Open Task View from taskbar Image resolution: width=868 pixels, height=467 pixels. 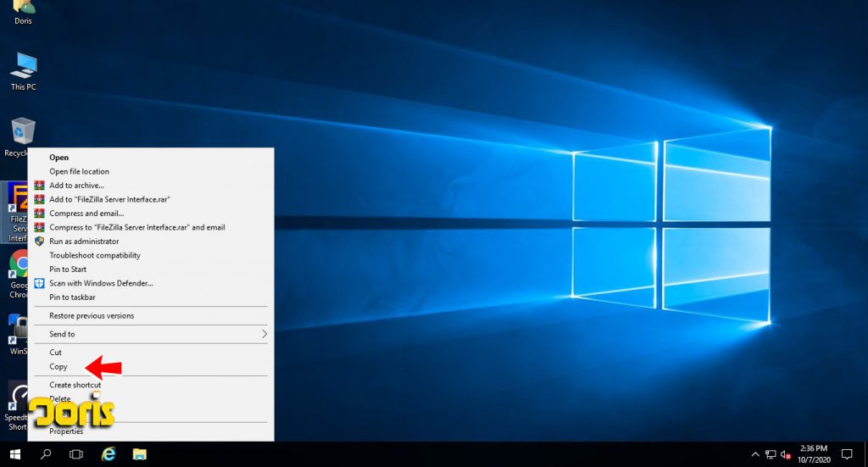76,454
